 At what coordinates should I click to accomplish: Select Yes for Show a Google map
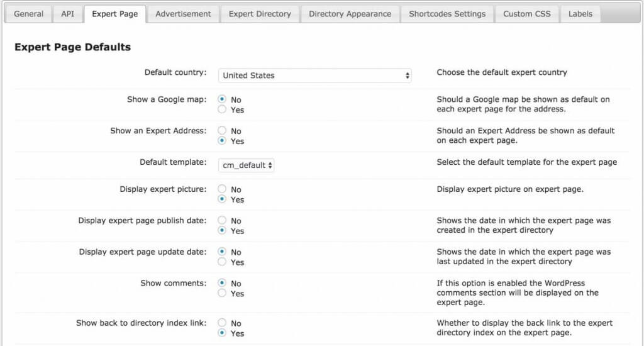coord(222,109)
